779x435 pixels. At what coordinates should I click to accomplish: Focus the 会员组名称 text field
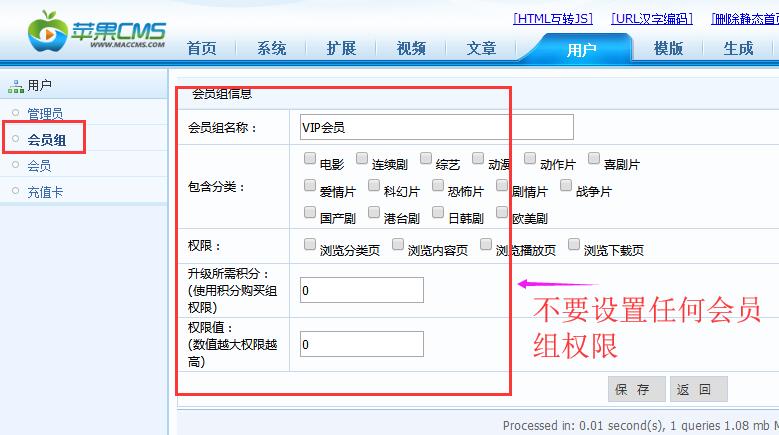pos(437,127)
